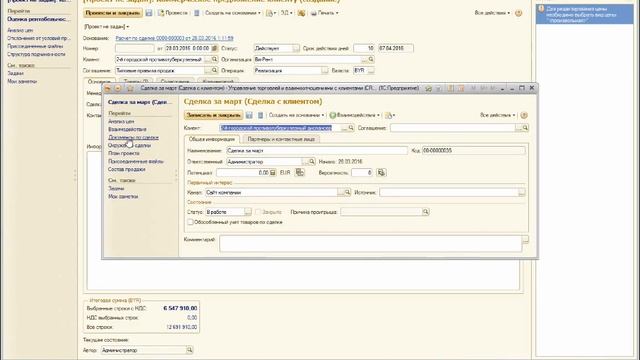640x360 pixels.
Task: Open Все действия menu in the proposal window
Action: (x=492, y=13)
